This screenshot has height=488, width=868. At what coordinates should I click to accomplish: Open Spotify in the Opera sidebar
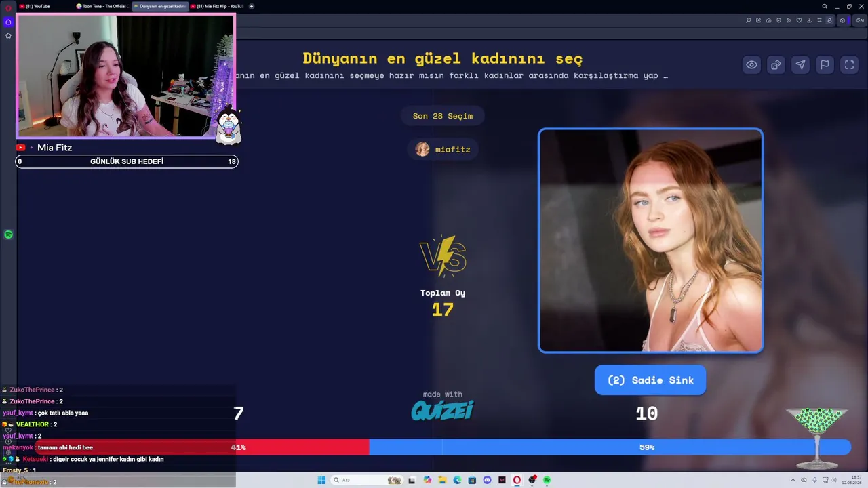point(8,235)
